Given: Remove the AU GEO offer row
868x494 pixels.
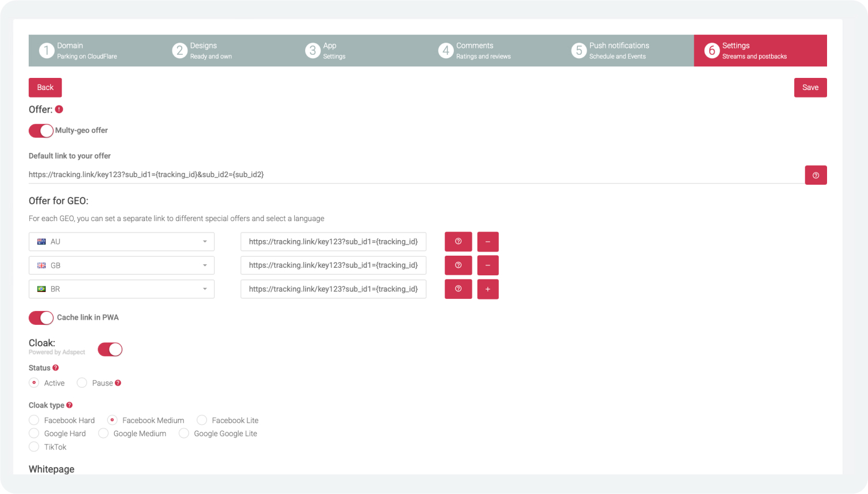Looking at the screenshot, I should 487,242.
